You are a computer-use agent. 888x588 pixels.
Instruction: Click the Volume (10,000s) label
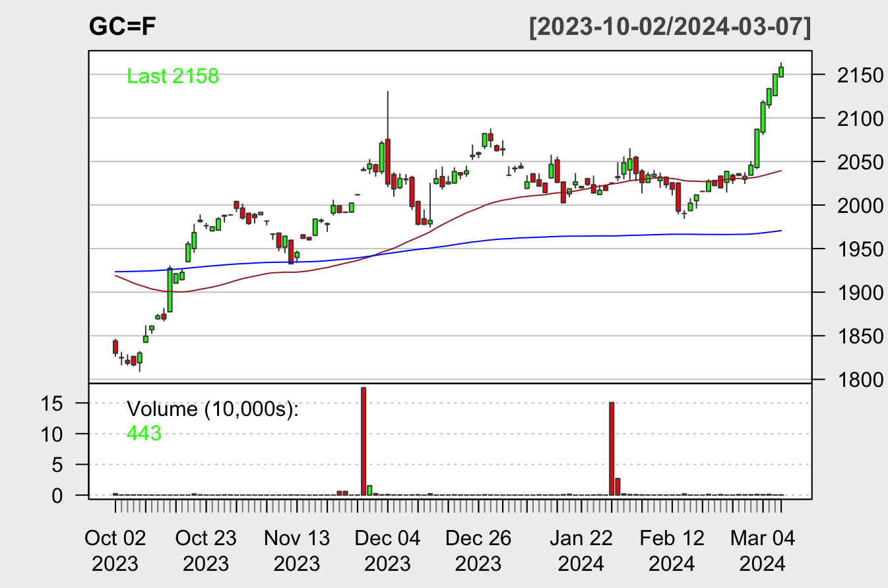[212, 409]
